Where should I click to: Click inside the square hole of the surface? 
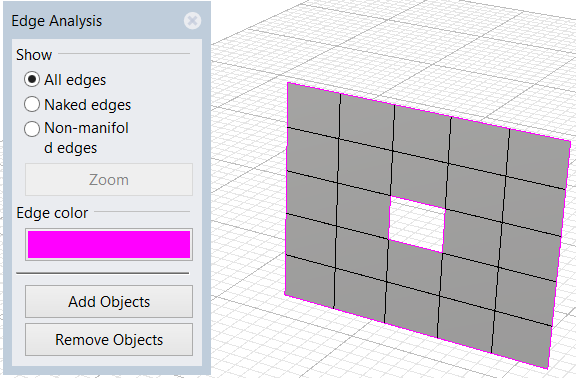point(417,224)
